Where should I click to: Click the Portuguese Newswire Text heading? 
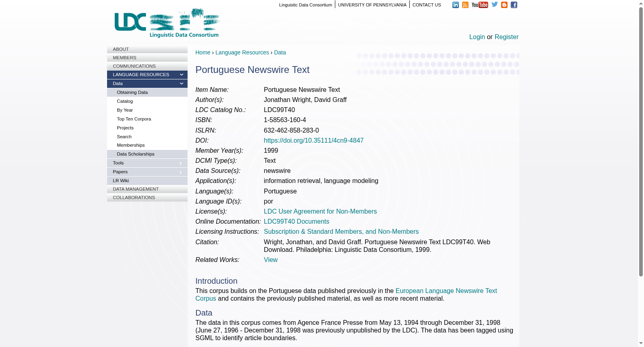pos(252,70)
